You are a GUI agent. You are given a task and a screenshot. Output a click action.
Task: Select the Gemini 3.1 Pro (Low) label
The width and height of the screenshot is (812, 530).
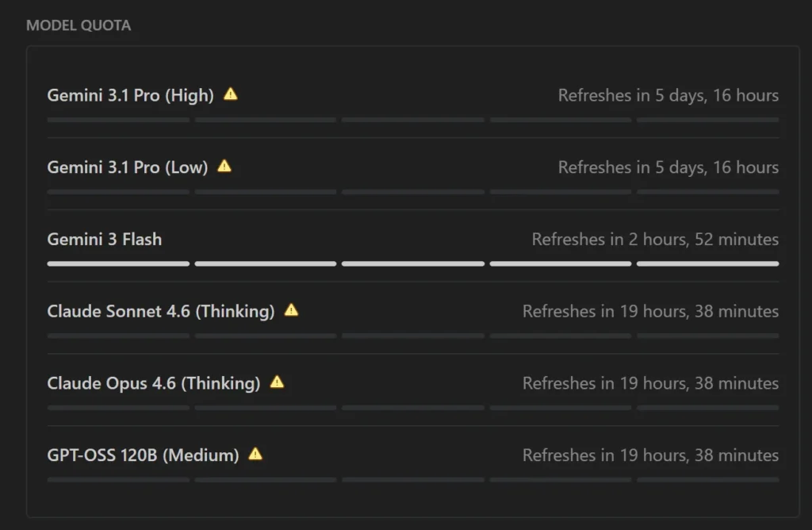(128, 167)
